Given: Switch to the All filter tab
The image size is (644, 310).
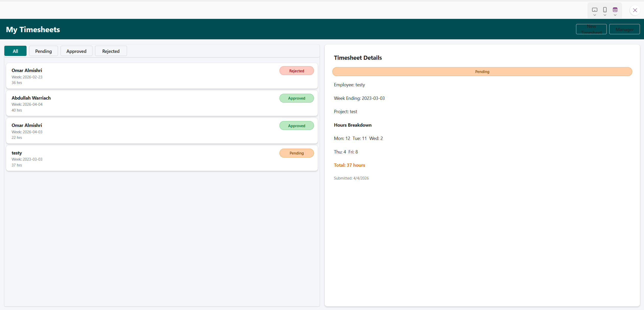Looking at the screenshot, I should [x=15, y=51].
